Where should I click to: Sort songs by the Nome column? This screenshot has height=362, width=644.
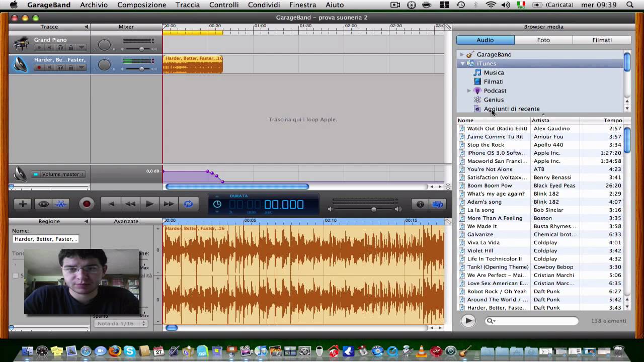click(494, 120)
